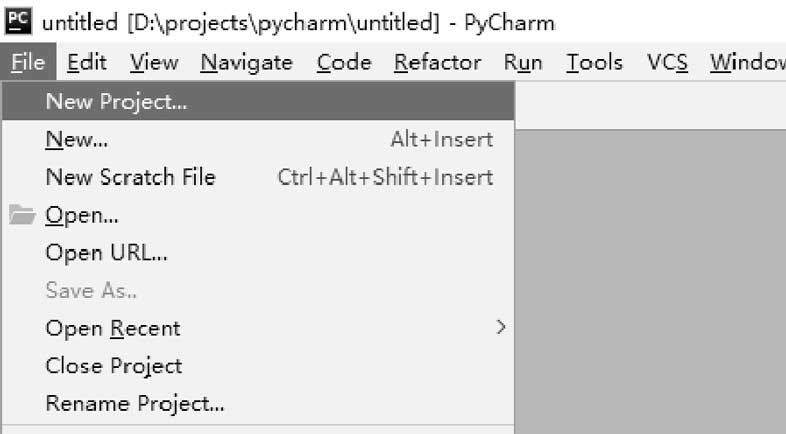Click the folder icon beside Open...
The image size is (786, 434).
click(22, 215)
